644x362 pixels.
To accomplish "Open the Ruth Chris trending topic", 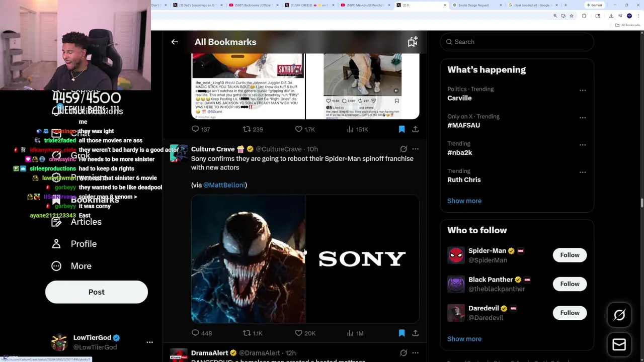I will (517, 175).
